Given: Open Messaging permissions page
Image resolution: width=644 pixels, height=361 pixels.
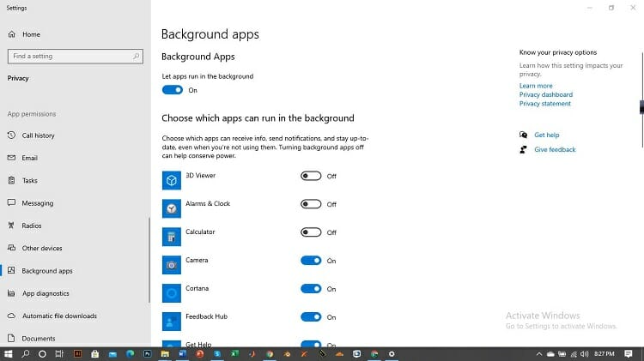Looking at the screenshot, I should tap(38, 203).
